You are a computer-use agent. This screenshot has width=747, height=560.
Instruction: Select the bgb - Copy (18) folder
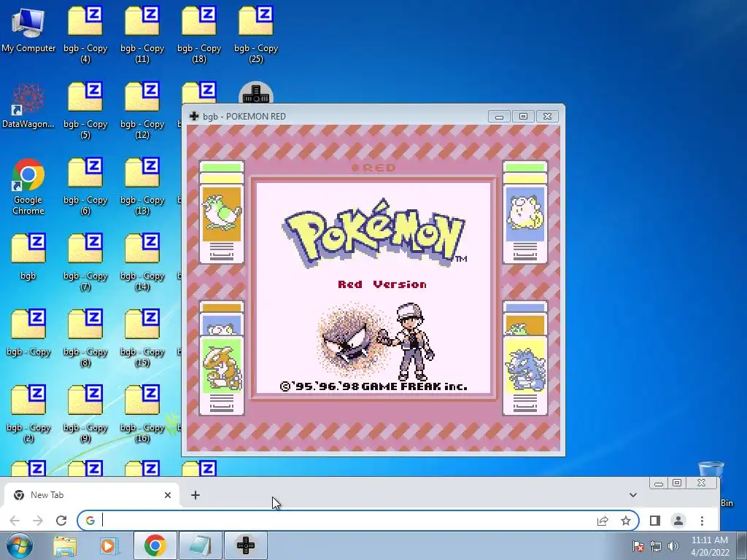tap(199, 34)
